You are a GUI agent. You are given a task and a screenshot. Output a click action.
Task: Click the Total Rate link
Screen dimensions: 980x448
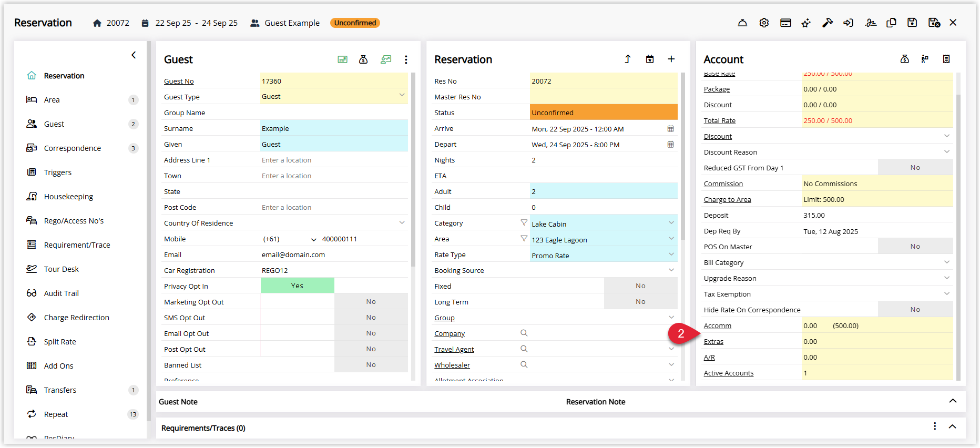click(x=720, y=121)
